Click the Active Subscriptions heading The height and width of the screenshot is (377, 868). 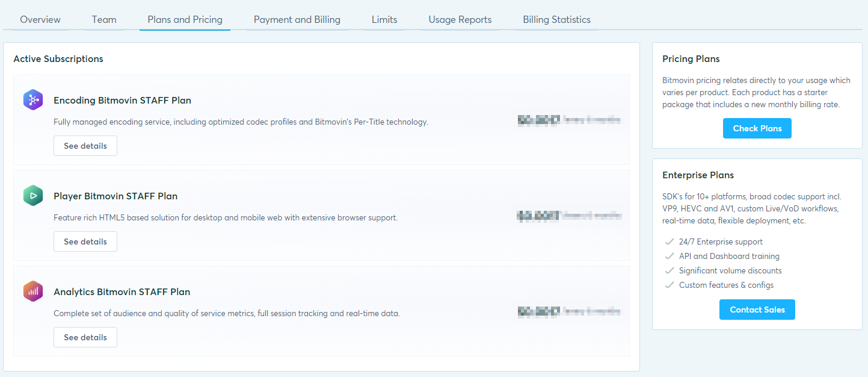click(x=58, y=59)
